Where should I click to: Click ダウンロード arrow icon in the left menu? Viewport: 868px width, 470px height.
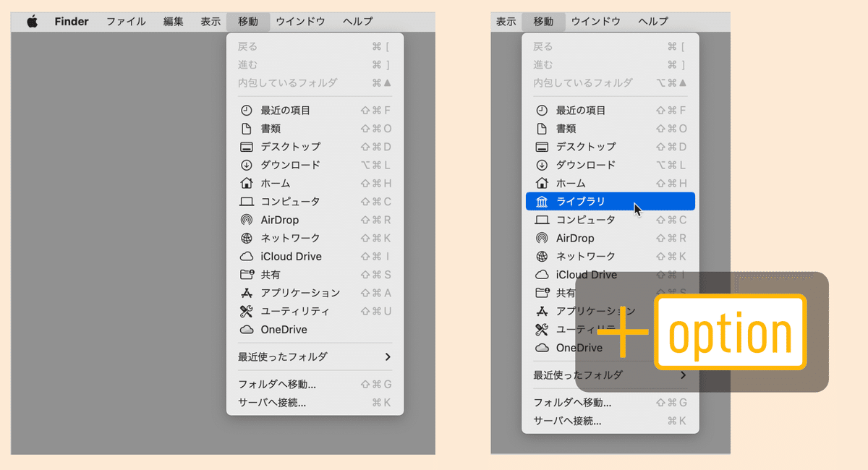246,165
